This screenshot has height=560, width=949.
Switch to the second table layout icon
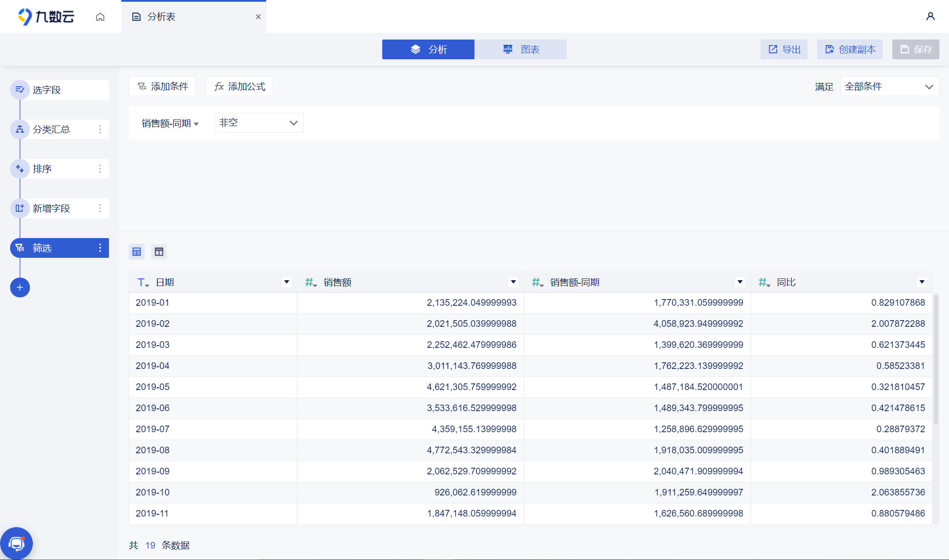pos(159,252)
